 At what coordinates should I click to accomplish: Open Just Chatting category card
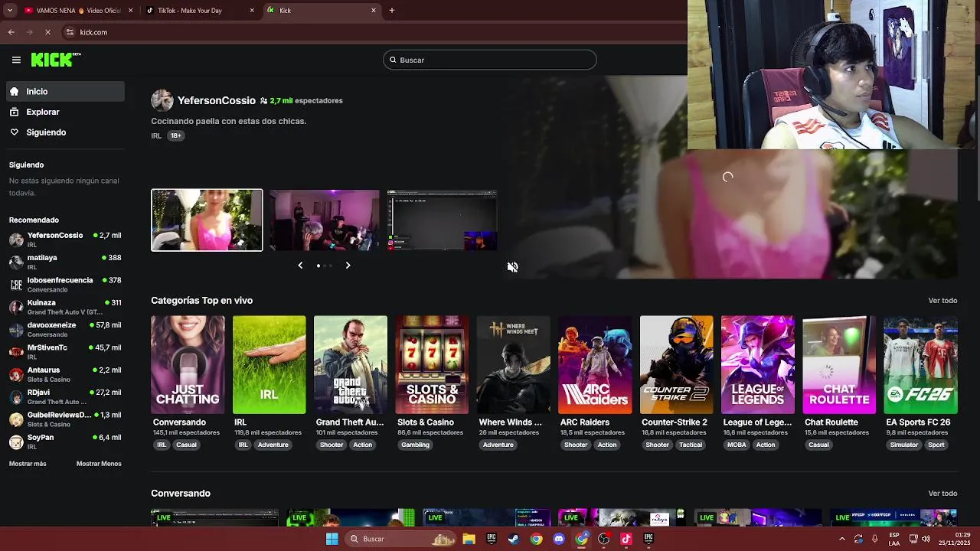click(188, 364)
